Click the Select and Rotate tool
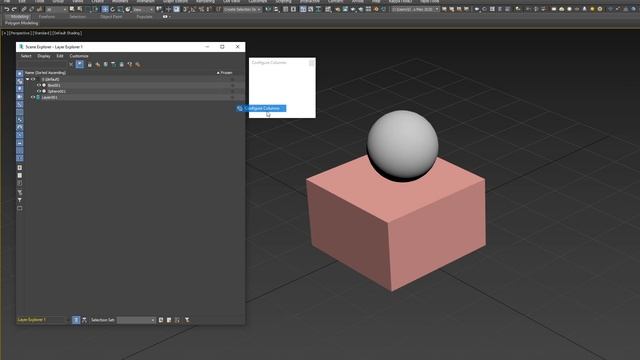The height and width of the screenshot is (360, 640). coord(113,9)
